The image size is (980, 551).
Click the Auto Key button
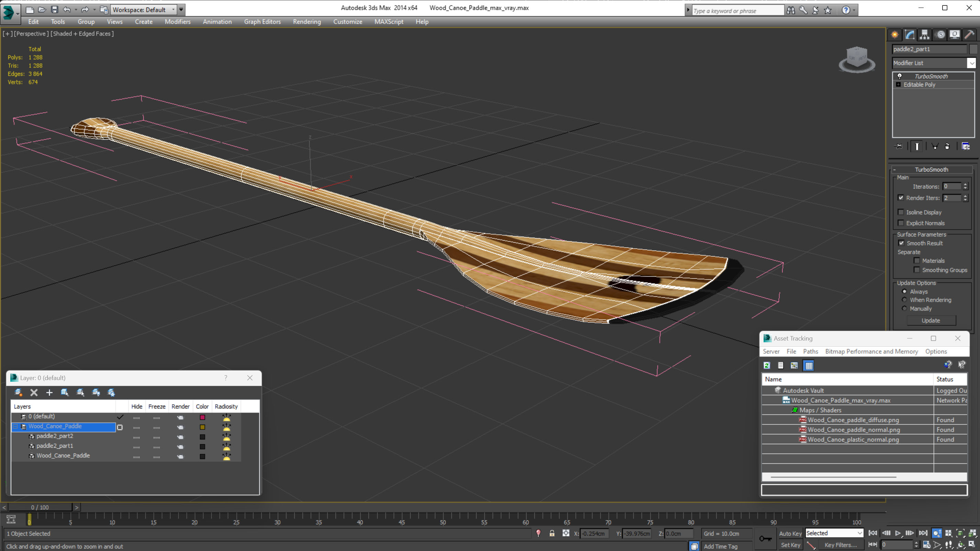point(790,533)
